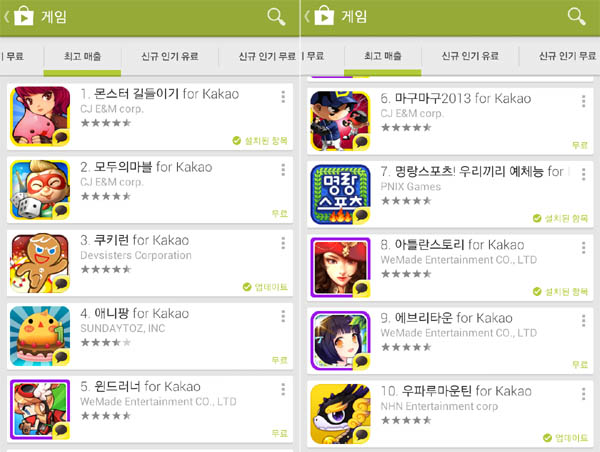Open overflow menu for 에브리타운 for Kakao

584,321
